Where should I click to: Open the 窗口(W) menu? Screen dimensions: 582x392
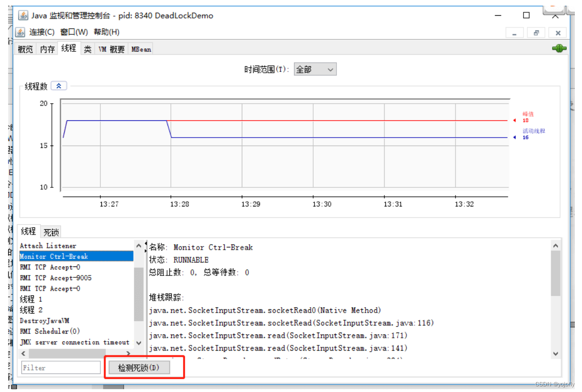pyautogui.click(x=74, y=32)
